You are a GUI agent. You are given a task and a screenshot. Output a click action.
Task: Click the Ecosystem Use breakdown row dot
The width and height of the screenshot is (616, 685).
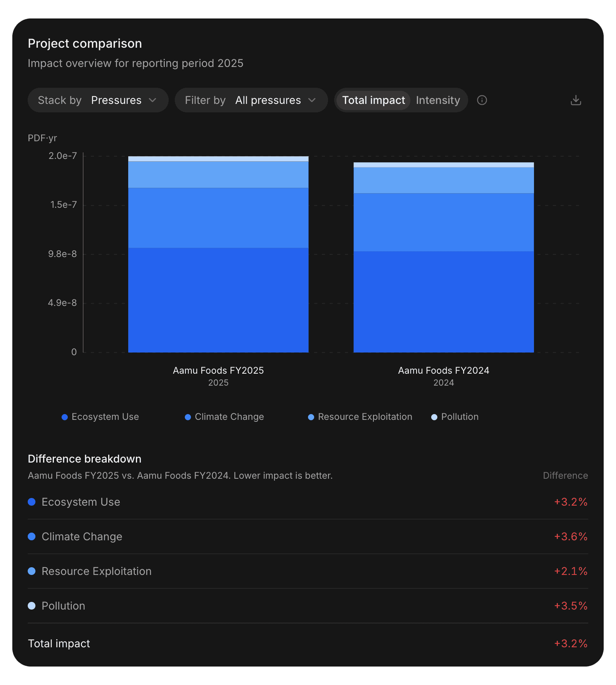(x=32, y=502)
